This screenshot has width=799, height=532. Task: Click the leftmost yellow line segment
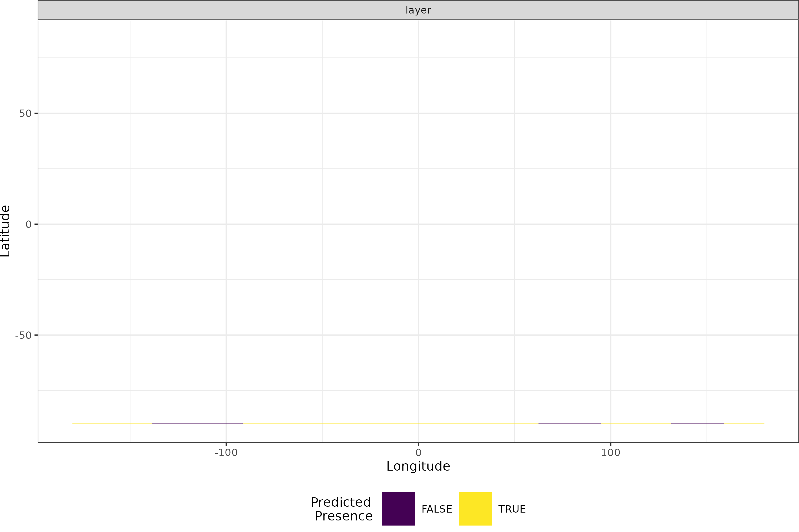pyautogui.click(x=112, y=423)
